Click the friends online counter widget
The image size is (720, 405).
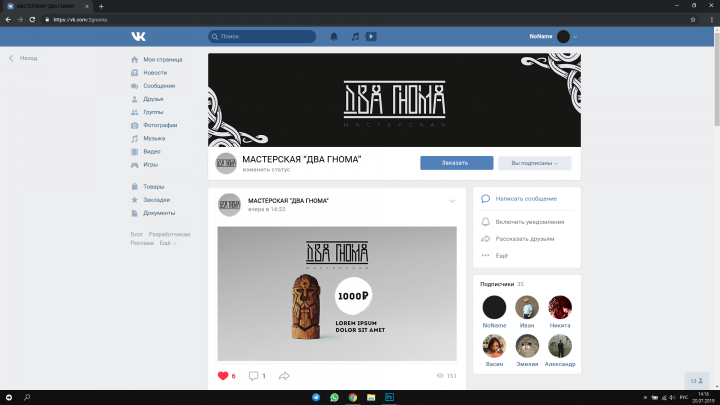pos(697,381)
